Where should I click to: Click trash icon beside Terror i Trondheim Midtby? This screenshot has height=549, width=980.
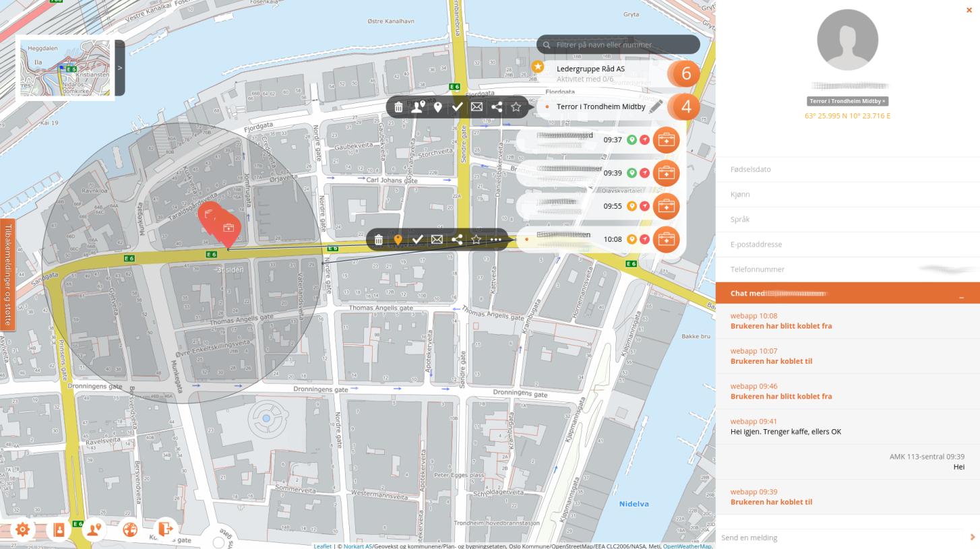pyautogui.click(x=398, y=107)
